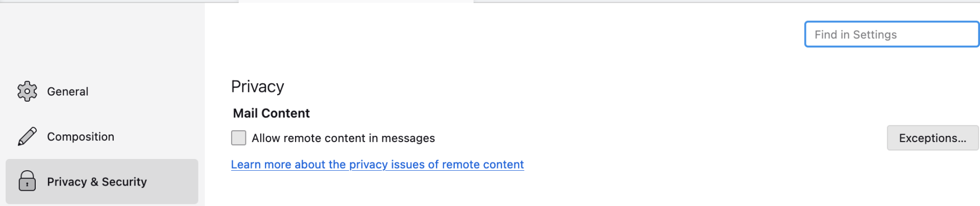Open the remote content Exceptions dialog
980x206 pixels.
coord(932,138)
